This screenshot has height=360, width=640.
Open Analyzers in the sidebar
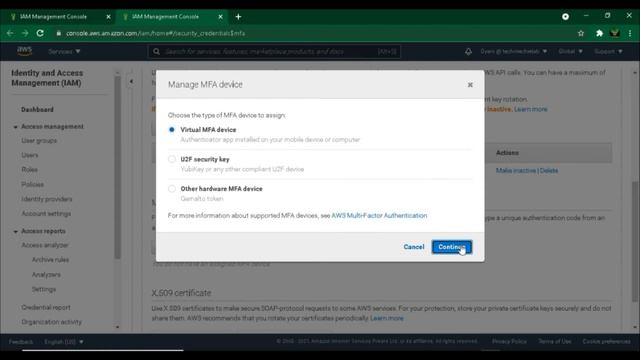46,274
